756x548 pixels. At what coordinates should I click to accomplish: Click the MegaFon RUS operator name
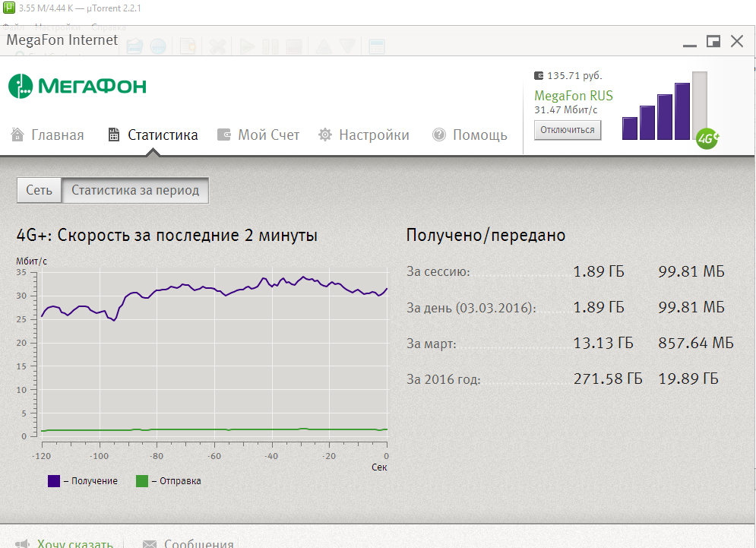tap(573, 96)
